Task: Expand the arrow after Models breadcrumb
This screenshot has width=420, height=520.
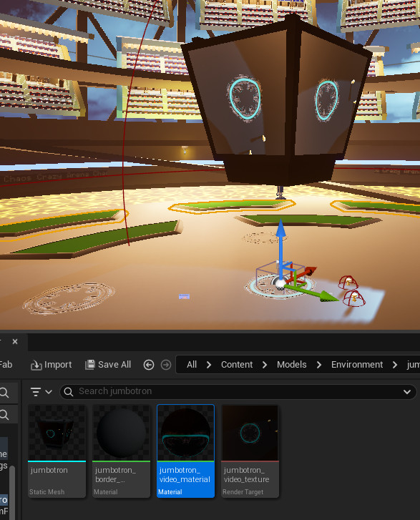Action: 319,365
